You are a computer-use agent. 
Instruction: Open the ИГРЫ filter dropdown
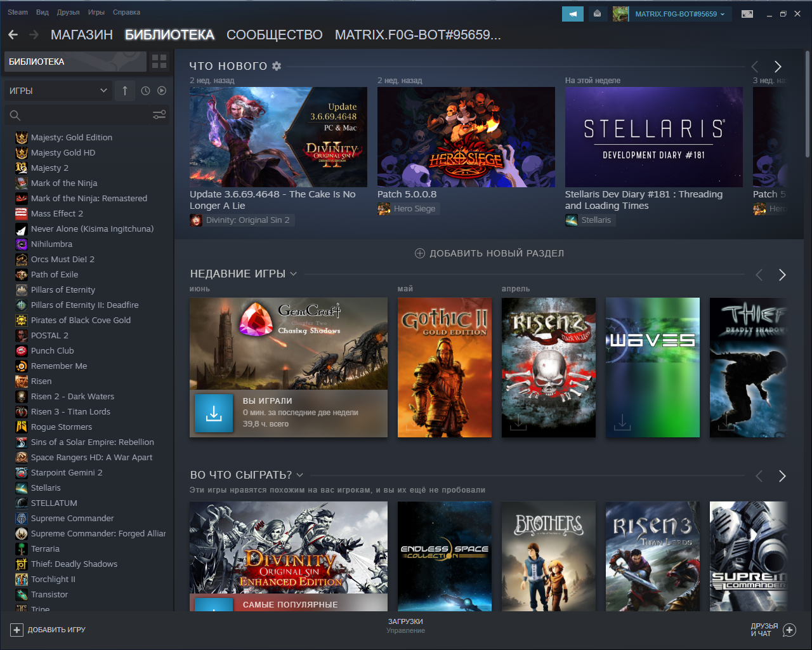tap(58, 91)
